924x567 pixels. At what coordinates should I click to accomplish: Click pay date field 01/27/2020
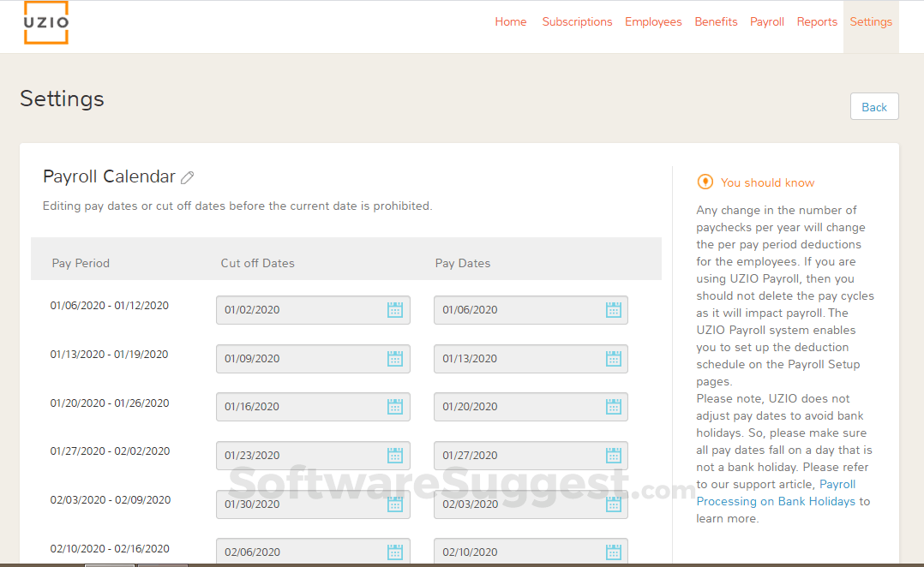531,455
